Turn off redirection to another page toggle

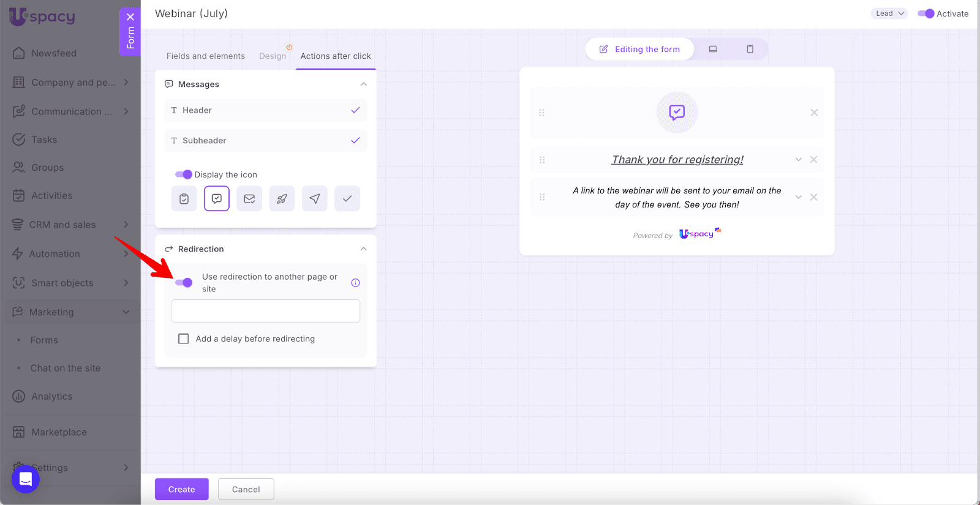tap(184, 282)
